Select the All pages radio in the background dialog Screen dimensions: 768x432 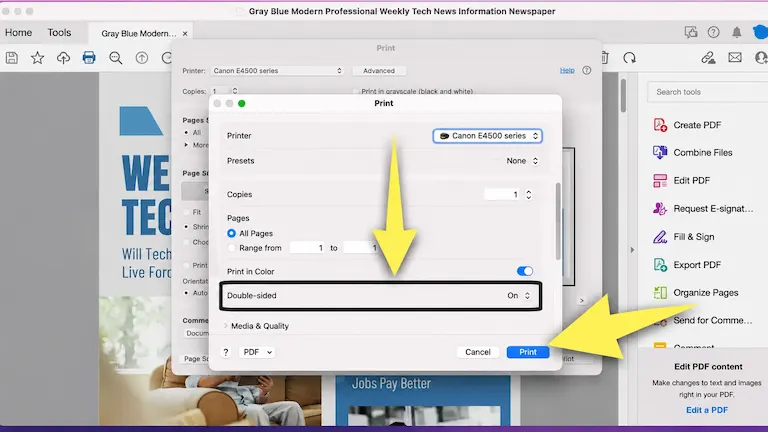click(187, 133)
